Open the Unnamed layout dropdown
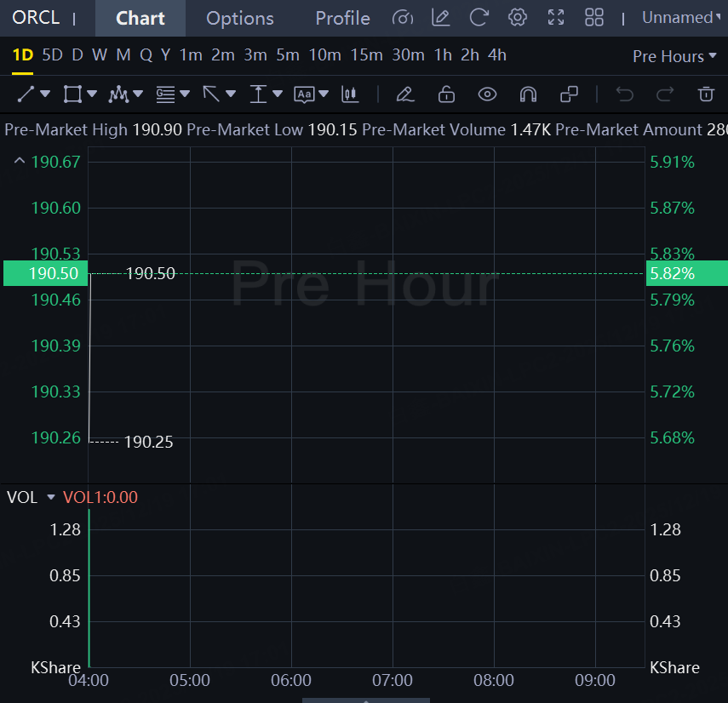This screenshot has height=703, width=728. (681, 18)
